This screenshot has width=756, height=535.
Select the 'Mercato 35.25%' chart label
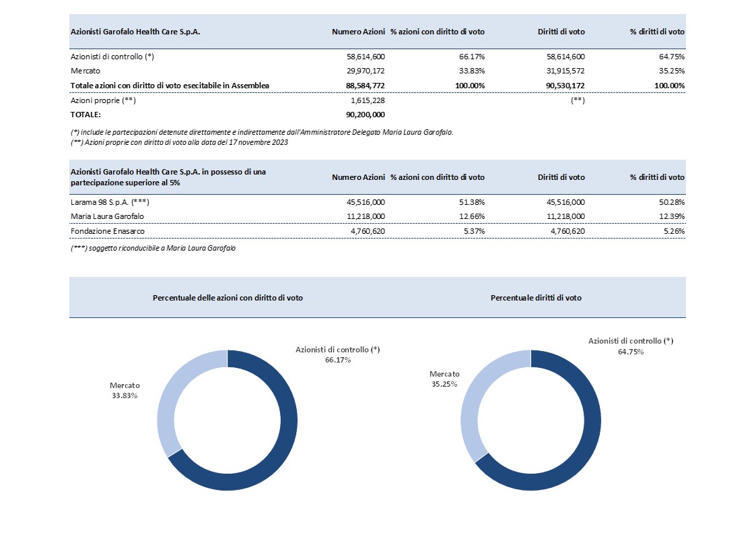click(444, 379)
